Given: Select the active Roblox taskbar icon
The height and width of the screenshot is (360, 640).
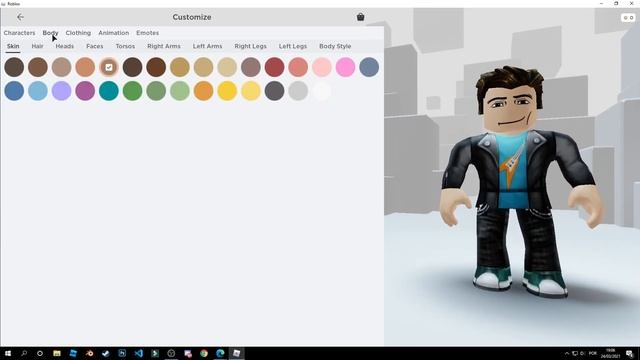Looking at the screenshot, I should (236, 353).
